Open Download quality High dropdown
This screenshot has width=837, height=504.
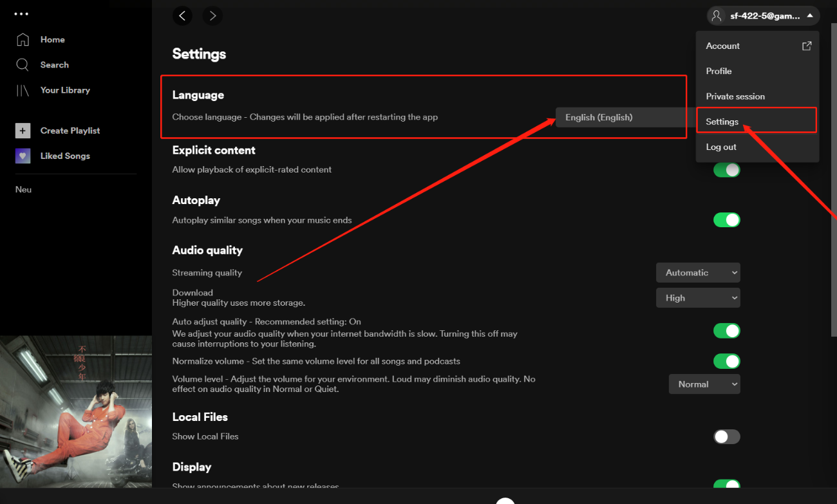tap(698, 298)
